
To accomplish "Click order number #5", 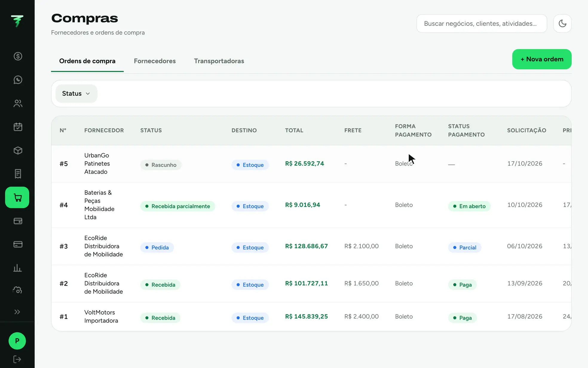I will (x=64, y=164).
